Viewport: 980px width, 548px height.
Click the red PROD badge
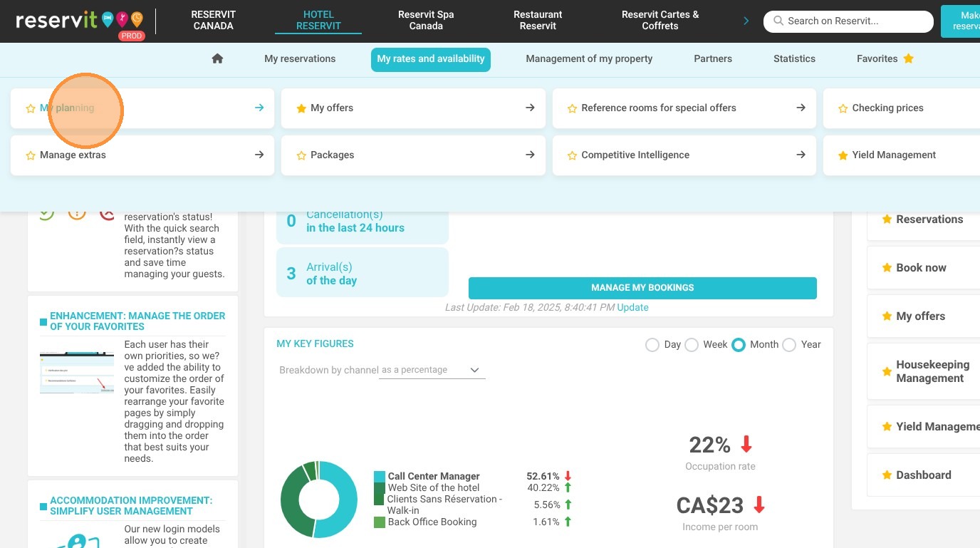(132, 36)
